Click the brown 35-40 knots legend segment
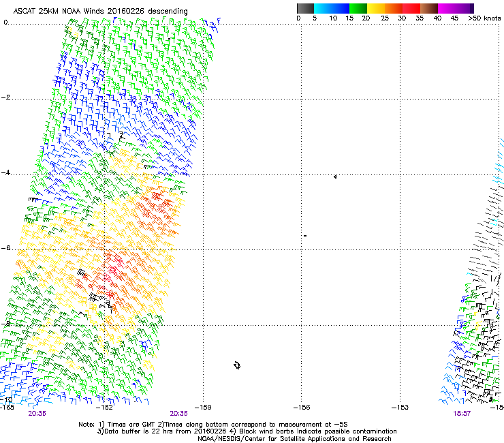504x443 pixels. [429, 8]
